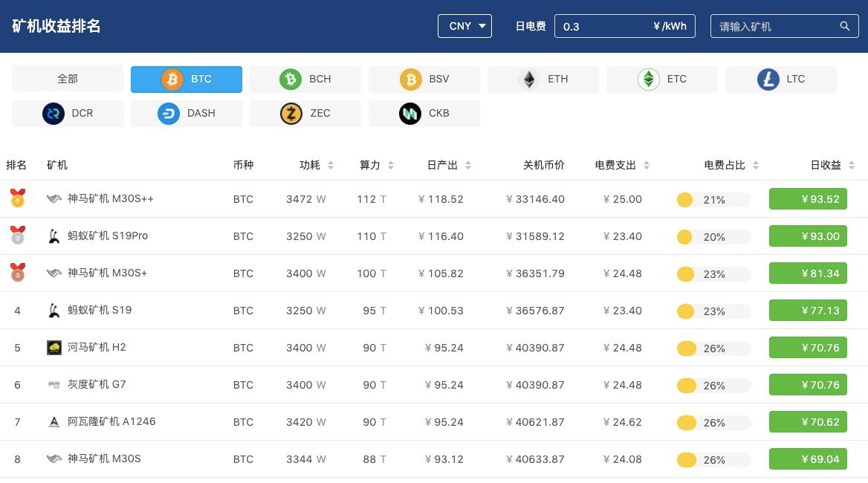Click the 关机币价 column header
Viewport: 868px width, 483px height.
click(543, 165)
